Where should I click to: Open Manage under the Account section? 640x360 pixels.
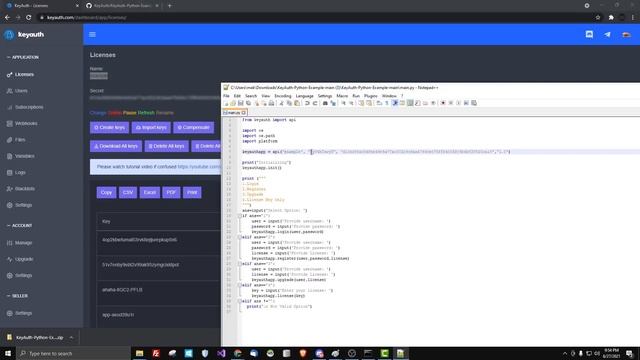[19, 243]
